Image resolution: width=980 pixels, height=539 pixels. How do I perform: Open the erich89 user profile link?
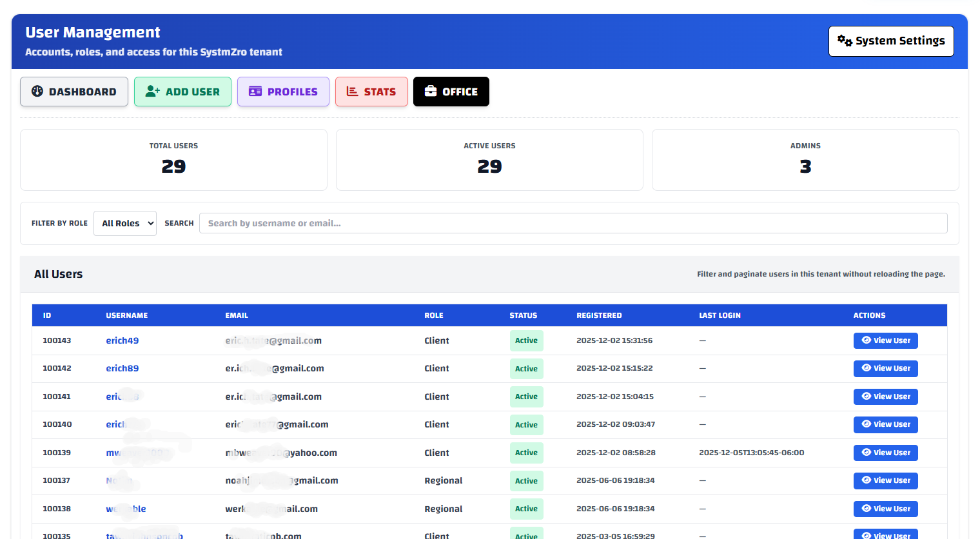122,369
